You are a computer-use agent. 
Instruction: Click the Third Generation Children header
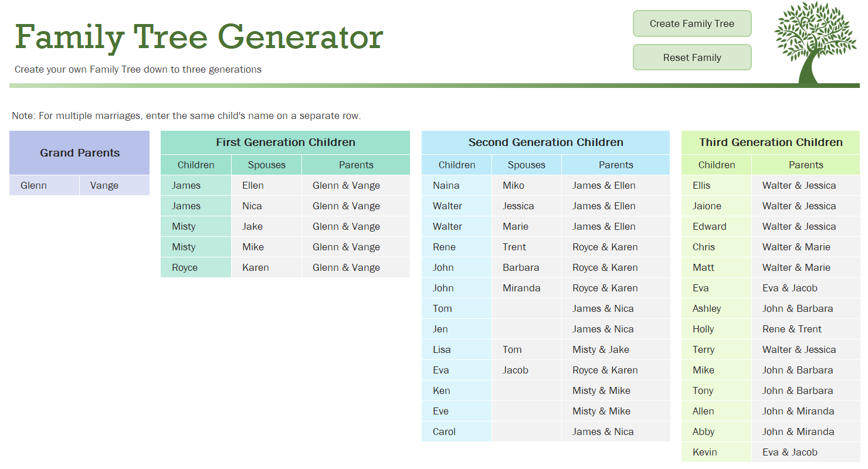[770, 142]
